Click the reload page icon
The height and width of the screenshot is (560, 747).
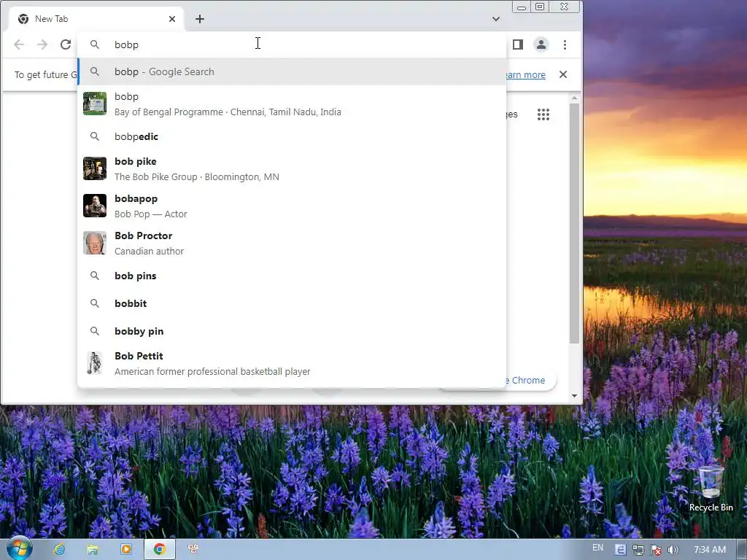[66, 44]
